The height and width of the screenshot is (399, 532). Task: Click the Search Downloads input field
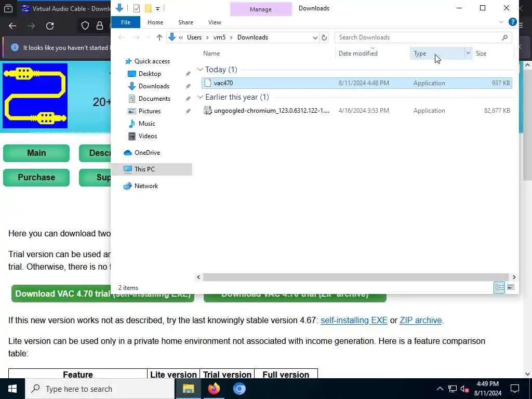coord(419,37)
